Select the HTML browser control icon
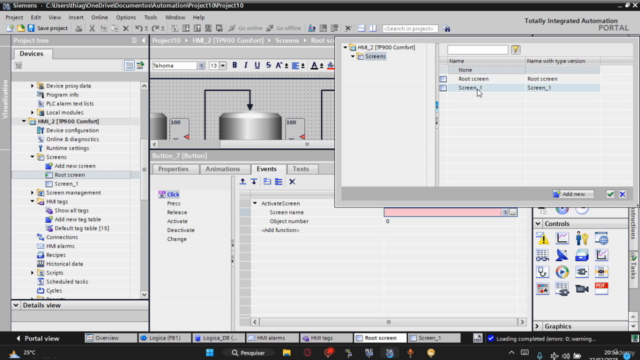 point(601,238)
